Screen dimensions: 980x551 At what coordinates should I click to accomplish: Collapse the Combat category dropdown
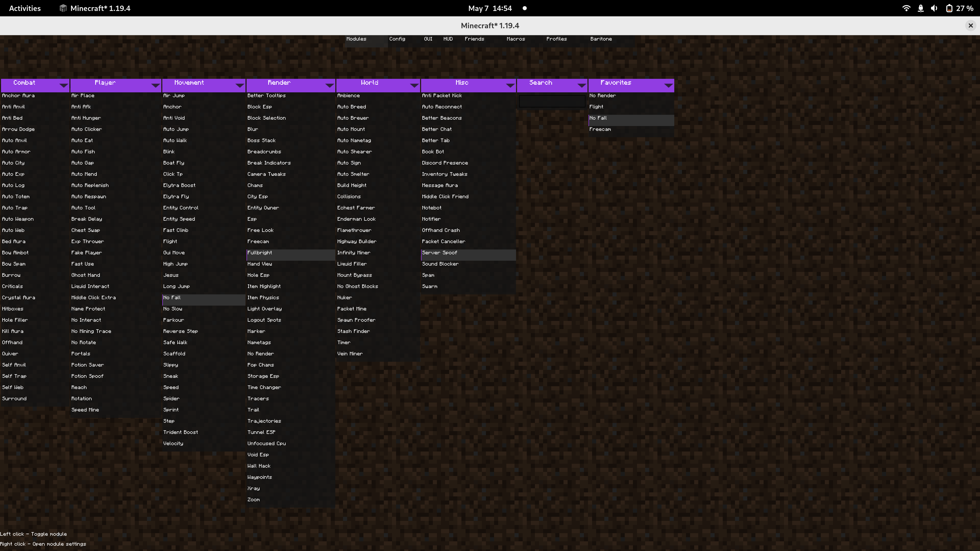click(63, 85)
